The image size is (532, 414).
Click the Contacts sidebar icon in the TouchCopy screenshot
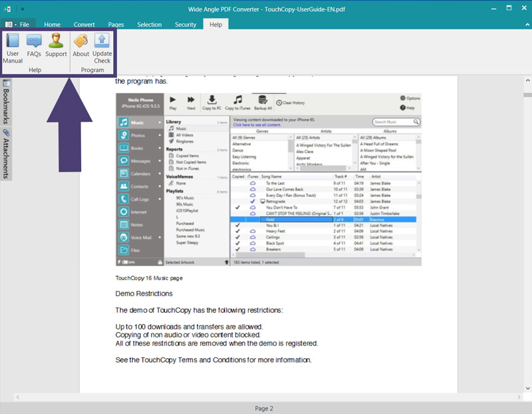pos(124,186)
